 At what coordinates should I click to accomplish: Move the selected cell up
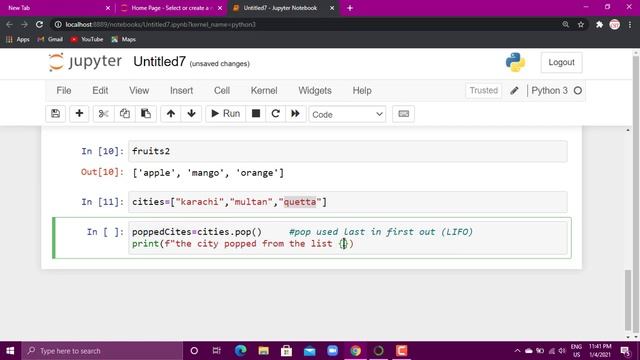[x=171, y=114]
